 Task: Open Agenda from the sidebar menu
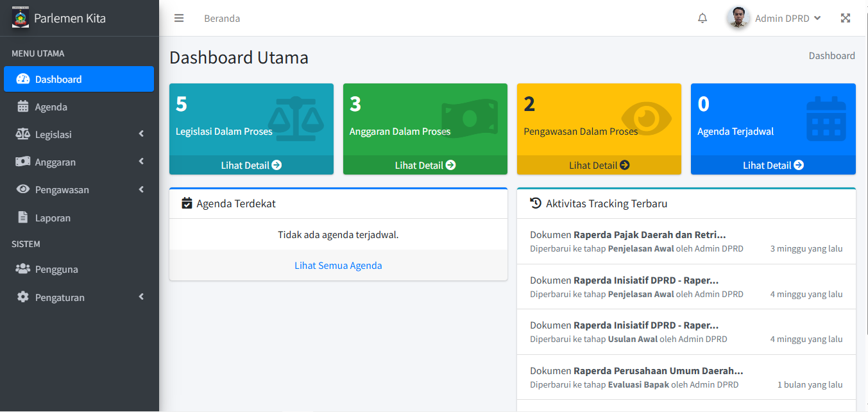pos(51,107)
